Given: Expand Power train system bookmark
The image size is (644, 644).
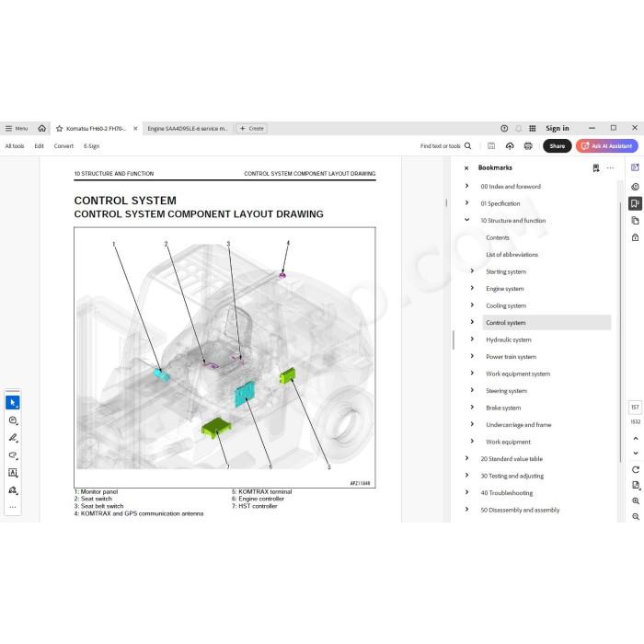Looking at the screenshot, I should click(x=472, y=356).
